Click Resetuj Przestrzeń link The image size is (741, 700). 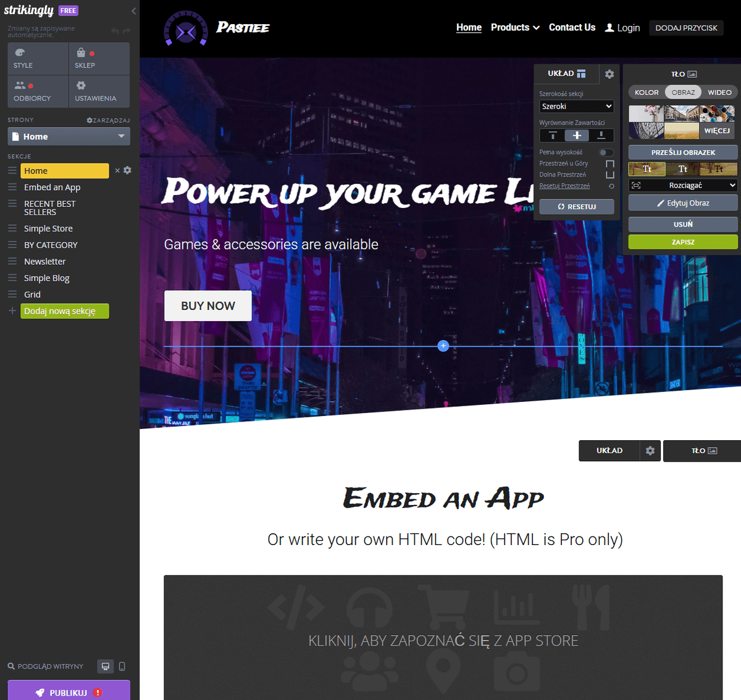(x=564, y=186)
